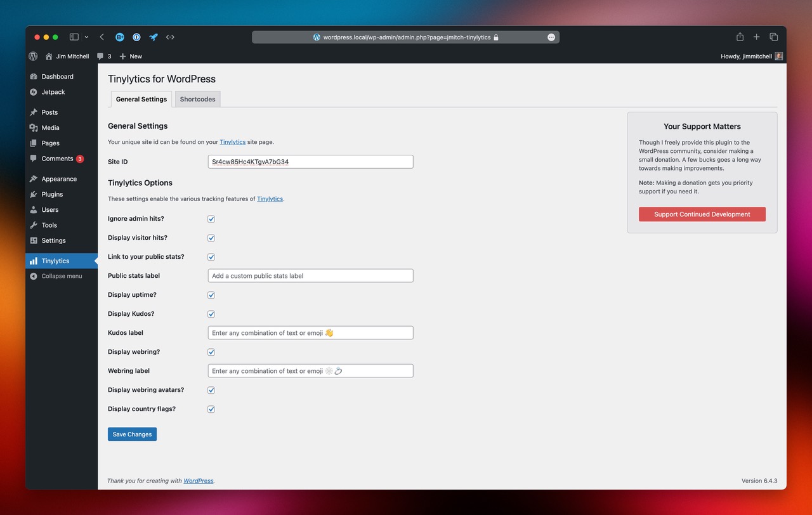
Task: Click the rocket extension icon
Action: pos(154,37)
